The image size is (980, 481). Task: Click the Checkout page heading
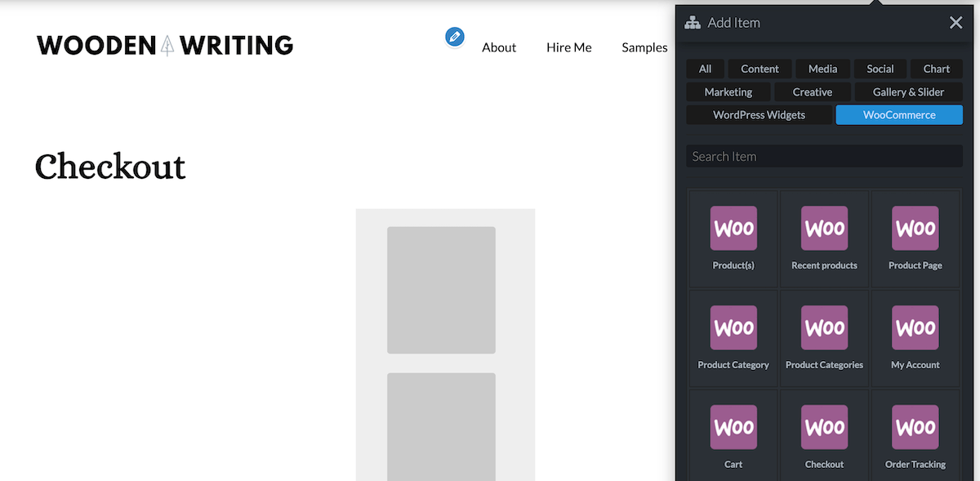(x=110, y=167)
